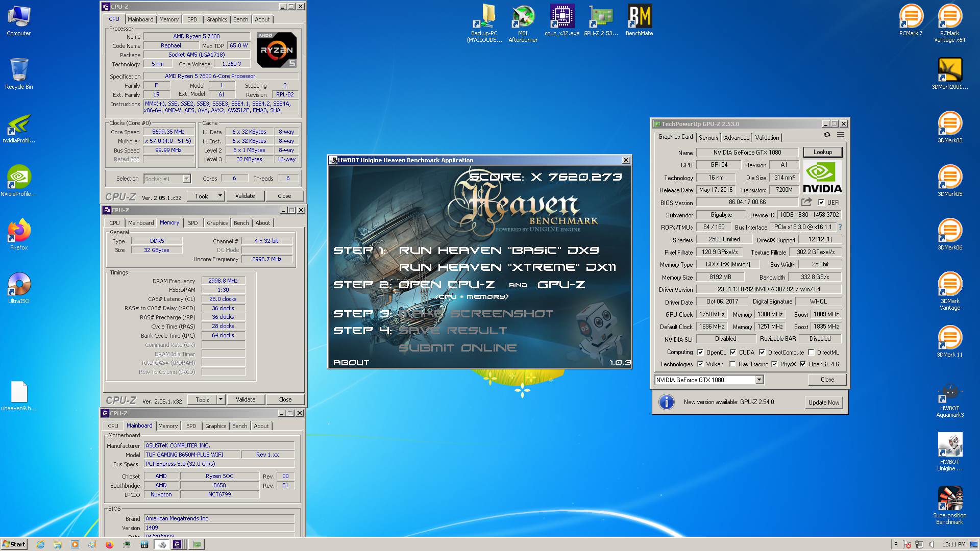Toggle the OpenGL 4.6 checkbox
980x551 pixels.
(x=803, y=364)
